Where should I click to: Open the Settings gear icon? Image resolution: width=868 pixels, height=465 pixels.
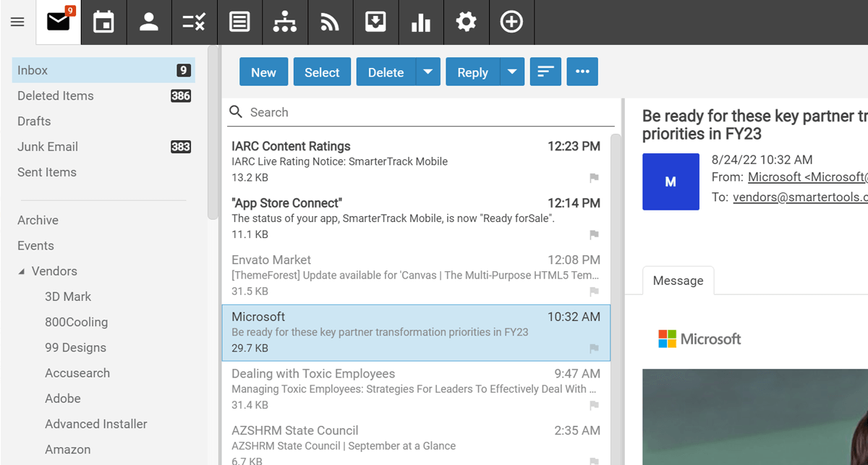pos(466,22)
